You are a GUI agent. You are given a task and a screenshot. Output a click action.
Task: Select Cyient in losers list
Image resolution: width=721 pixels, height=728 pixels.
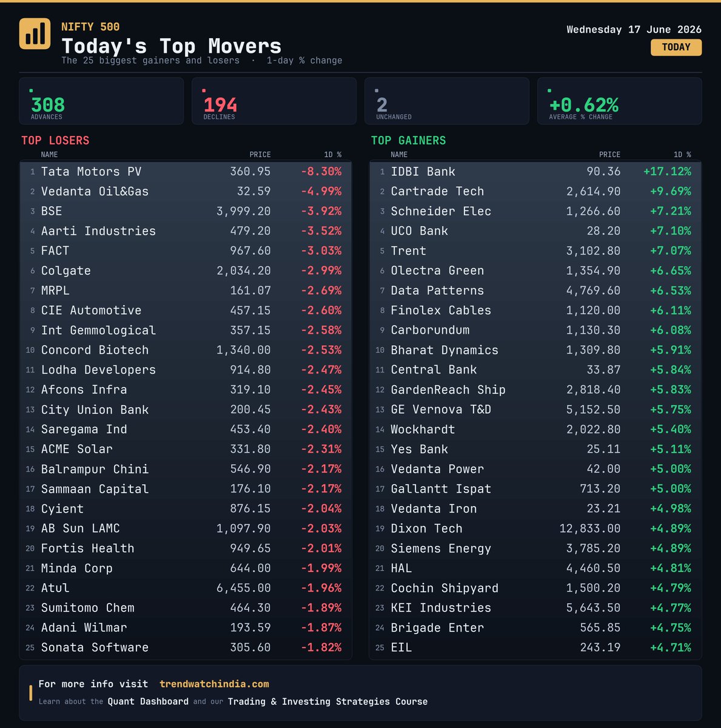point(62,509)
